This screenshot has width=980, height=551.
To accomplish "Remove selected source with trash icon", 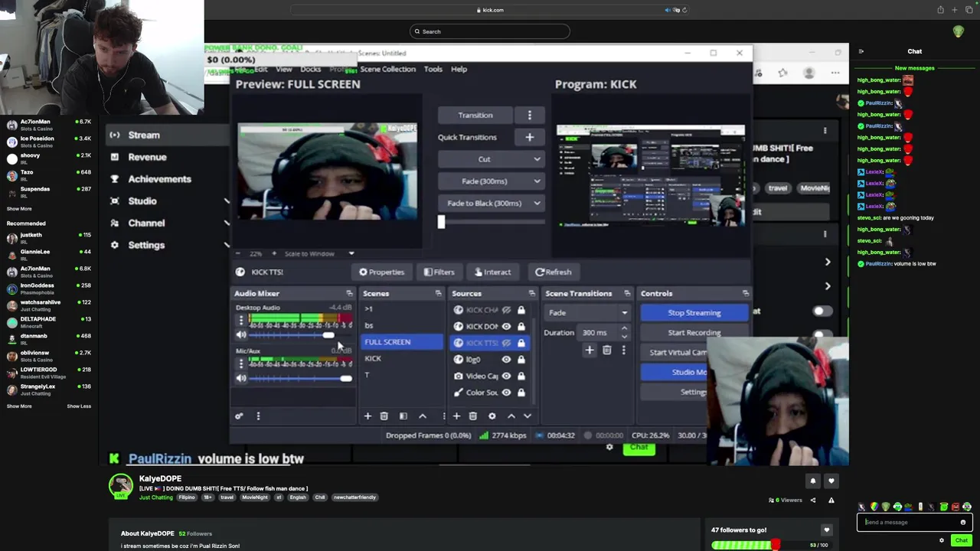I will (473, 416).
